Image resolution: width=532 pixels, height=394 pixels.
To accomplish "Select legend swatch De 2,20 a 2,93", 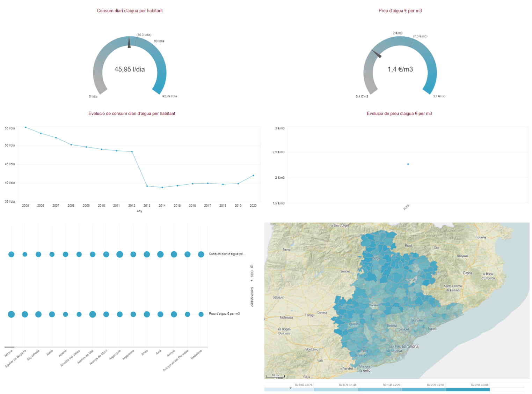I will pos(424,389).
